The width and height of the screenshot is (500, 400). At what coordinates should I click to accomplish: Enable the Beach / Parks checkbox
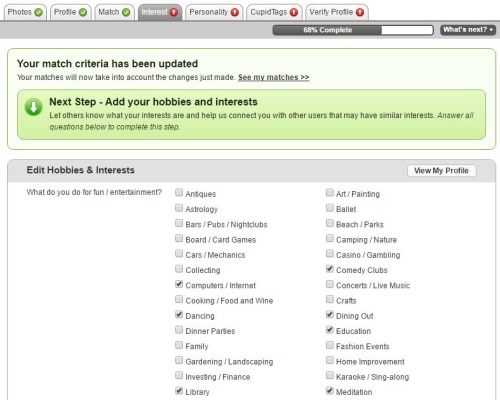pos(330,223)
